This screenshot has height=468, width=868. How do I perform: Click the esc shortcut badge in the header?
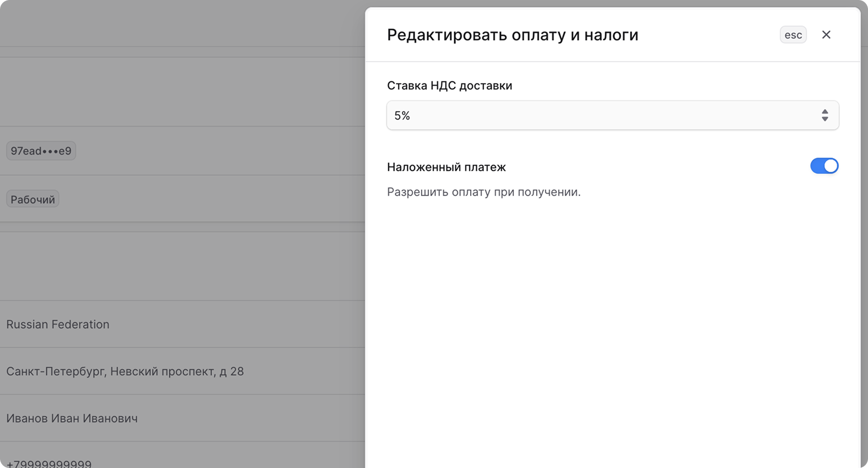tap(793, 34)
